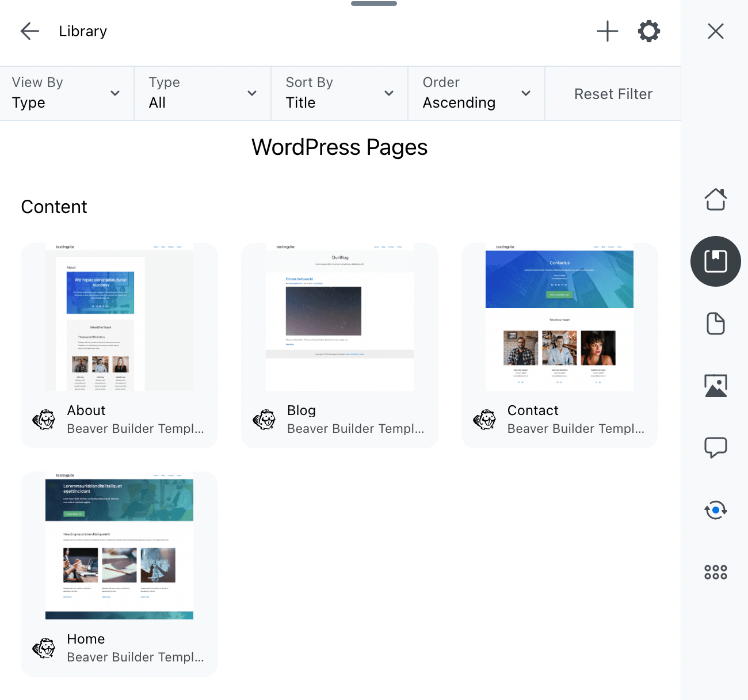Select the Home template card
748x700 pixels.
coord(119,573)
